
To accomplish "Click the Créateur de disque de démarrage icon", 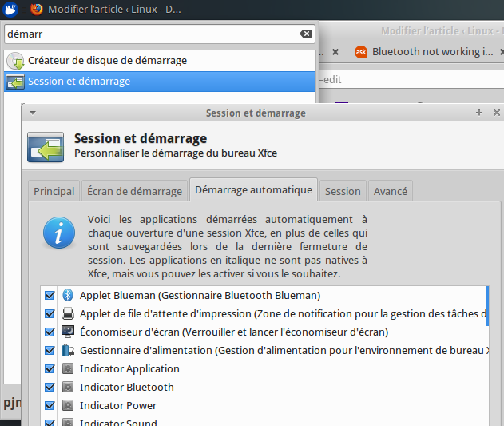I will [x=15, y=61].
